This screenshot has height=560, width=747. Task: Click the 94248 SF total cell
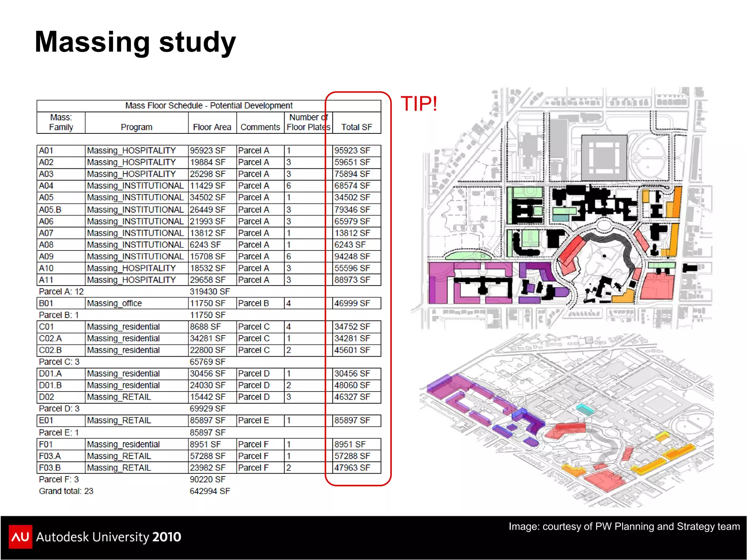click(x=357, y=256)
